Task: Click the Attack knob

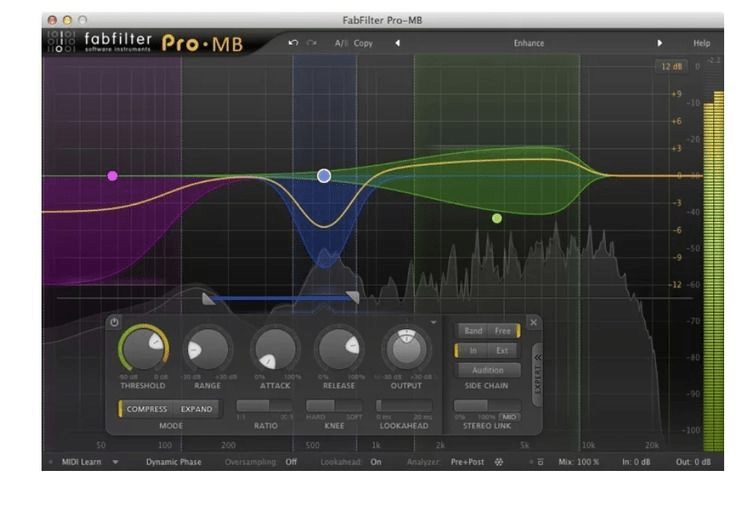Action: (x=275, y=349)
